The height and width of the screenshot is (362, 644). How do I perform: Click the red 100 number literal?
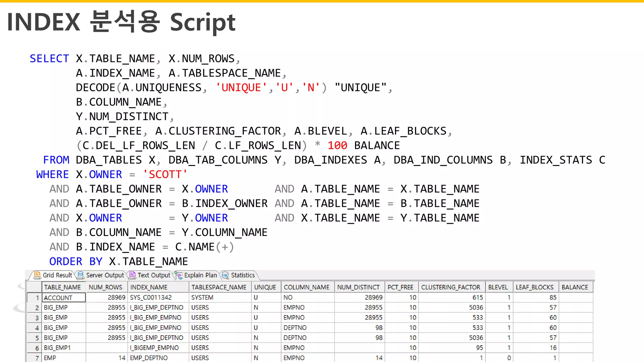click(x=337, y=145)
